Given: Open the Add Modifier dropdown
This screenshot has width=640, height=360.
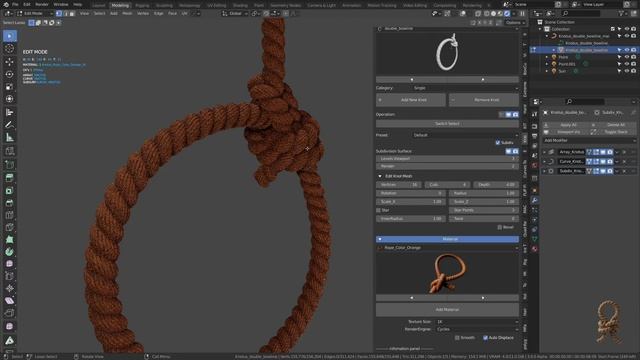Looking at the screenshot, I should coord(589,140).
